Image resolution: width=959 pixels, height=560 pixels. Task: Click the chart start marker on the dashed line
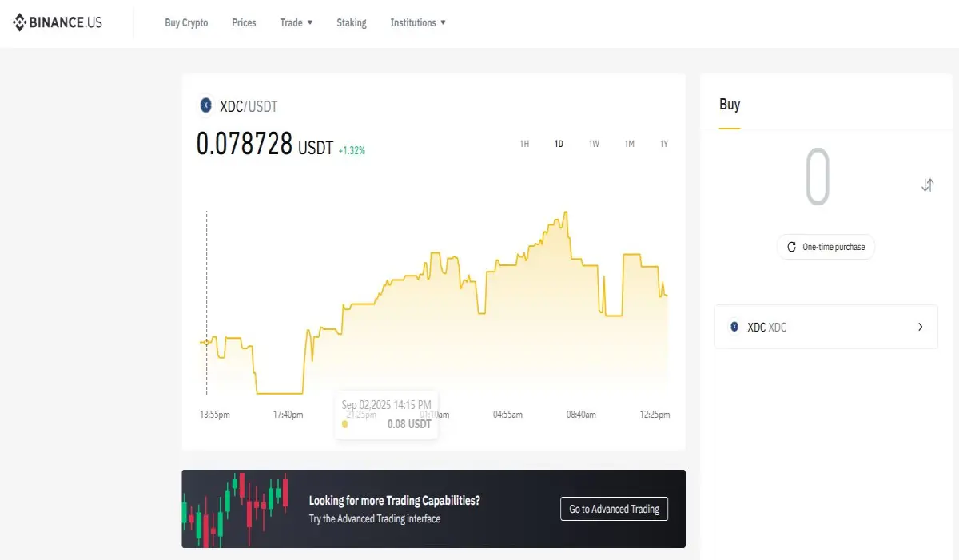pyautogui.click(x=206, y=342)
